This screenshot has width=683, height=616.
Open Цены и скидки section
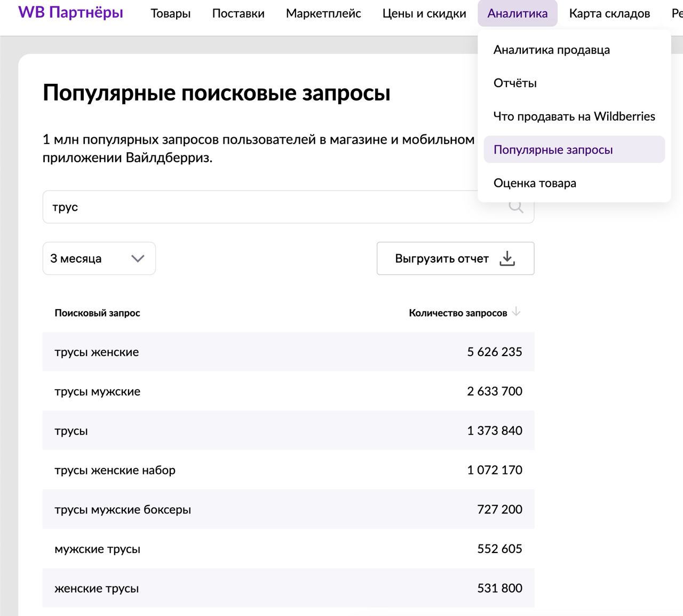424,13
